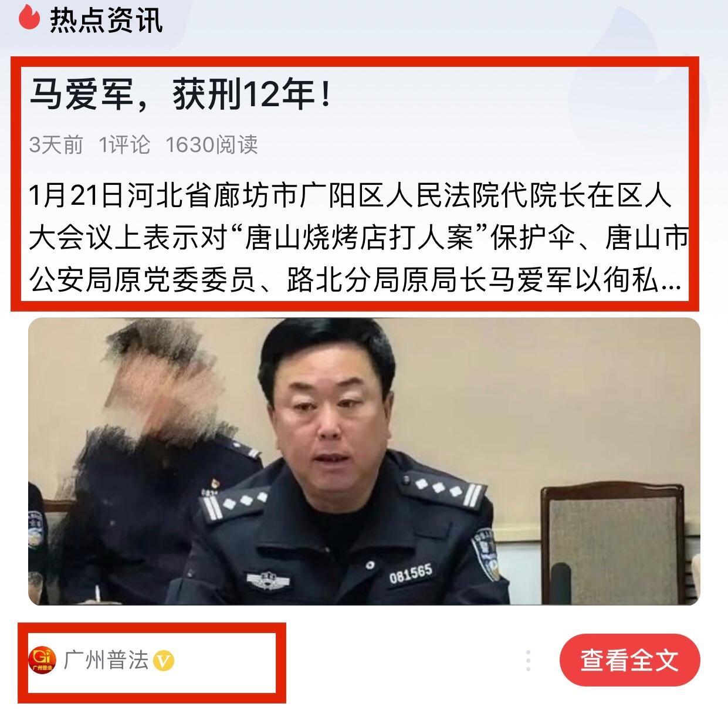
Task: Open the police officer news photo
Action: coord(364,462)
